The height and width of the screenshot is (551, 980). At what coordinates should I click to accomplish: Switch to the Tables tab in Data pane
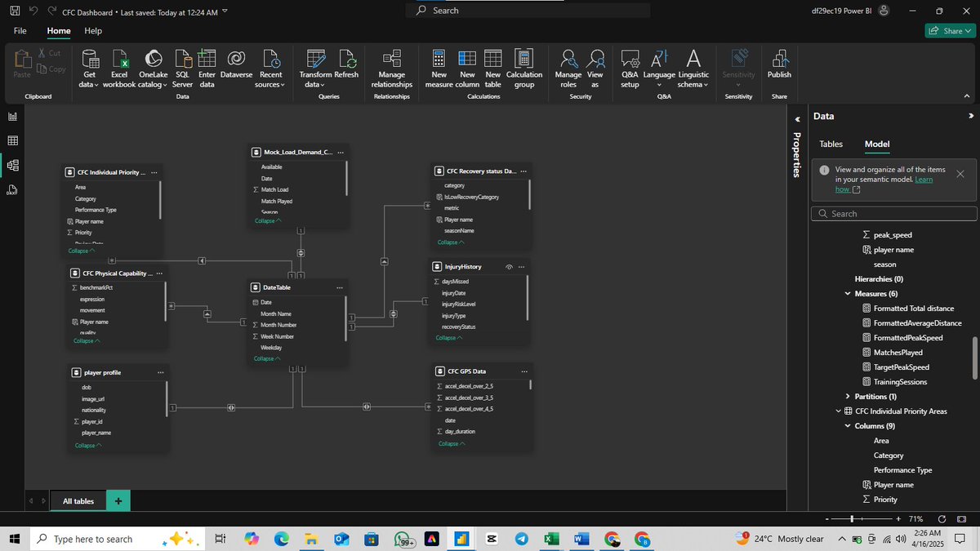tap(831, 144)
